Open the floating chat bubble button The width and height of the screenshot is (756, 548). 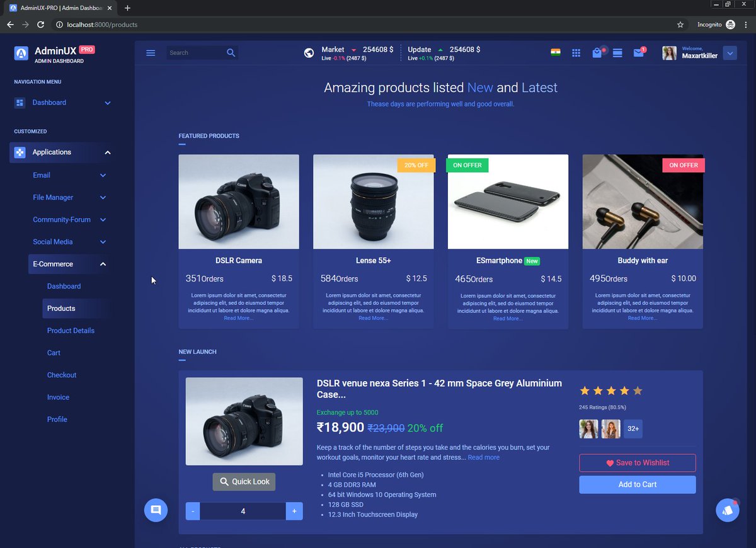[x=156, y=510]
